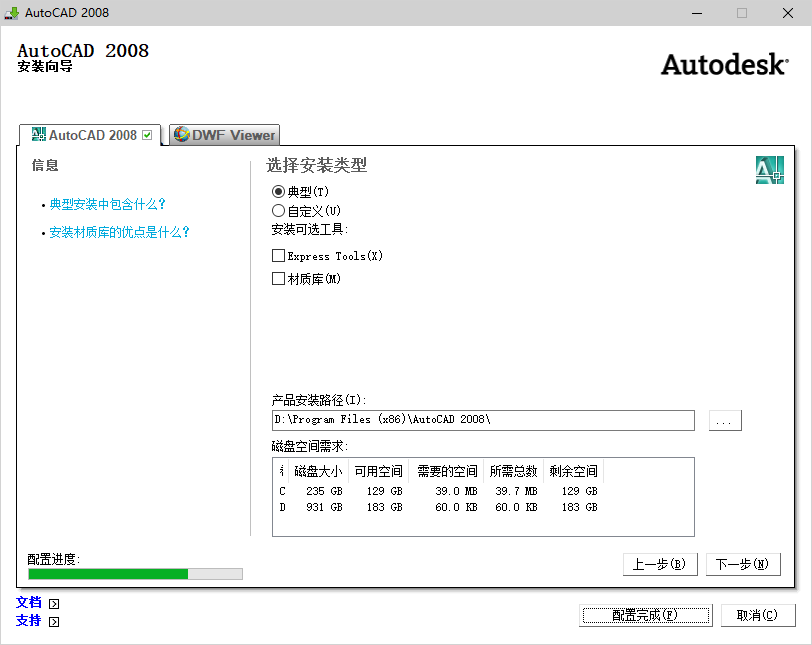The width and height of the screenshot is (812, 645).
Task: Enable the Express Tools checkbox
Action: pyautogui.click(x=277, y=255)
